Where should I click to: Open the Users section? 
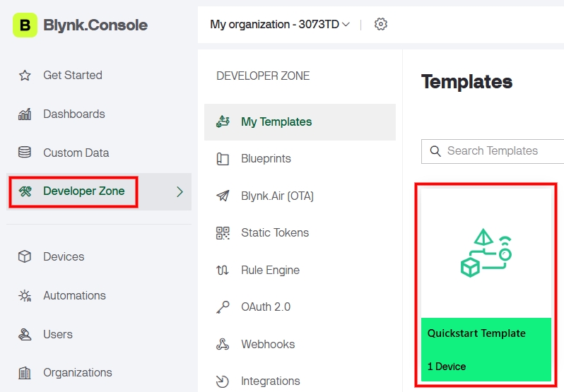(x=57, y=335)
